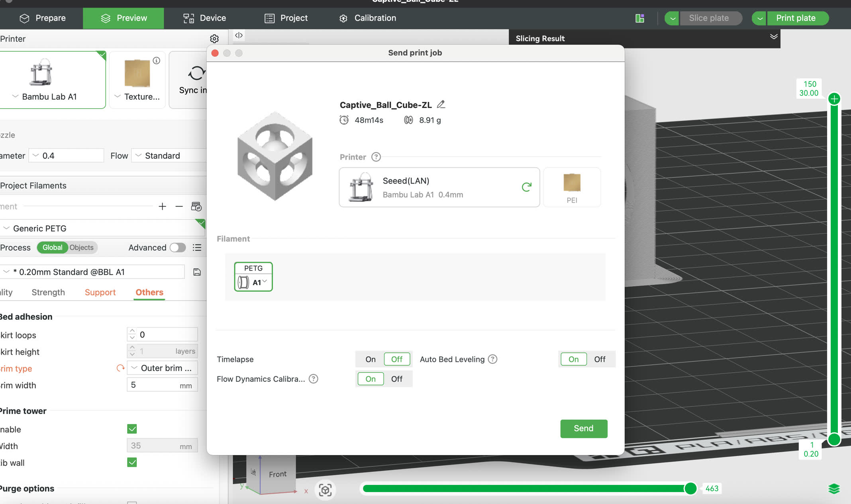Click the info icon on Textured plate
Screen dimensions: 851x504
coord(157,61)
